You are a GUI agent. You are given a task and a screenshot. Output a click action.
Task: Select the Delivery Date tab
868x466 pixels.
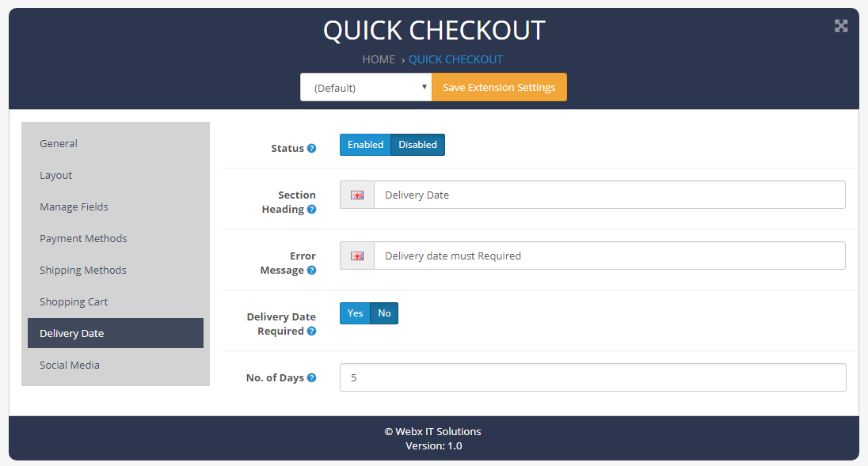[116, 333]
